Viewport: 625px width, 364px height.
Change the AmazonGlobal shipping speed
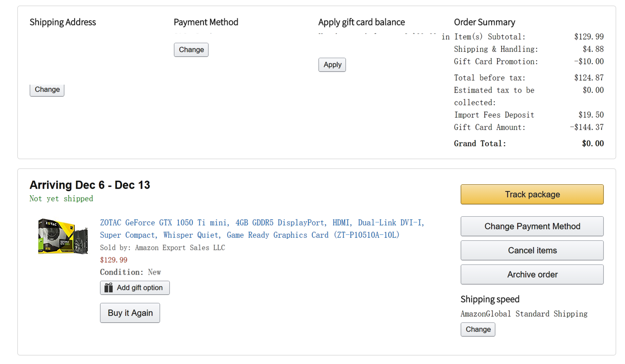(478, 329)
